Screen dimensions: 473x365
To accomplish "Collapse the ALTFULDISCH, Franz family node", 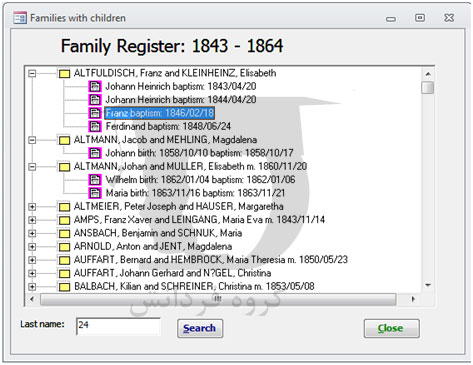I will 32,73.
